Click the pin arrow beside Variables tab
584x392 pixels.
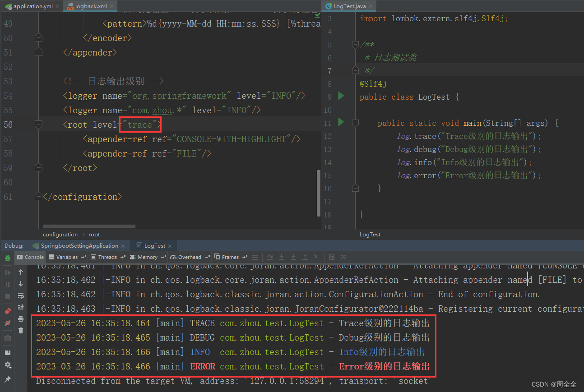[x=83, y=257]
